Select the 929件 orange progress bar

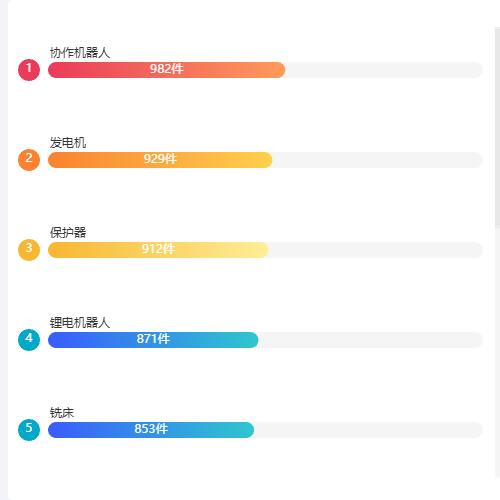pyautogui.click(x=160, y=160)
